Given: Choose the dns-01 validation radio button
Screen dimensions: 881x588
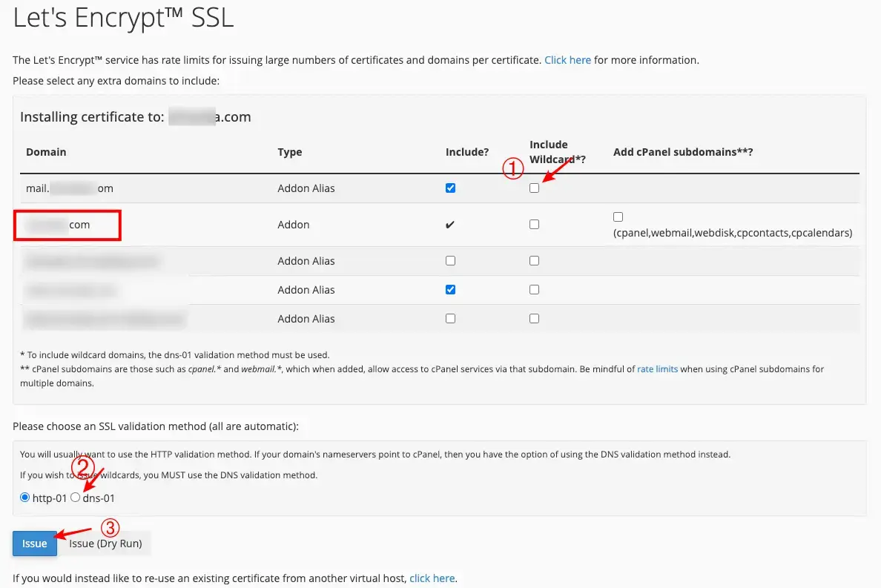Looking at the screenshot, I should coord(76,498).
